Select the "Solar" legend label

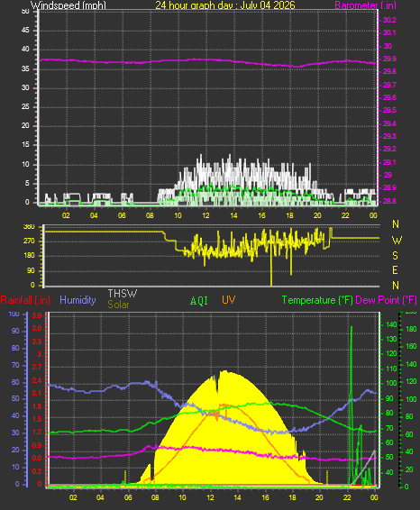(x=118, y=305)
